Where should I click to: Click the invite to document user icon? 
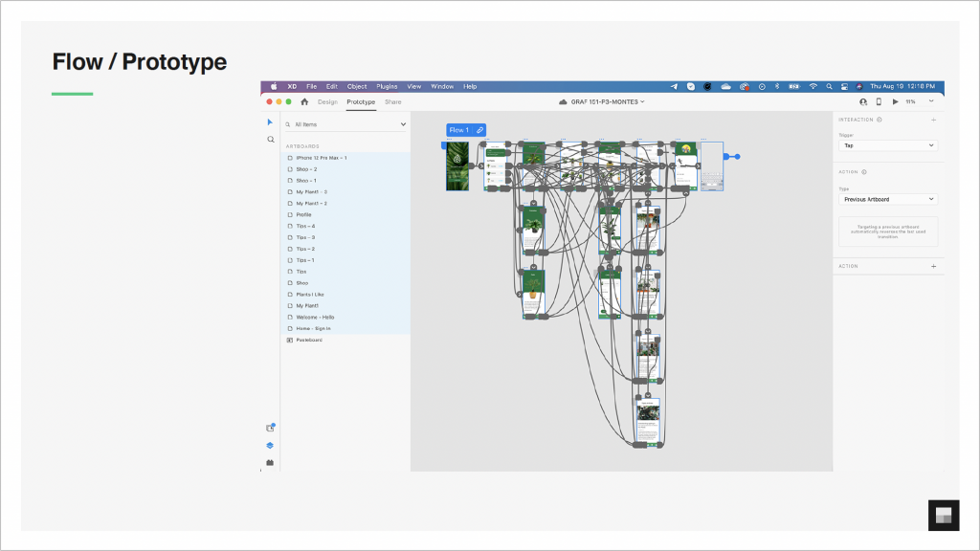pyautogui.click(x=862, y=101)
